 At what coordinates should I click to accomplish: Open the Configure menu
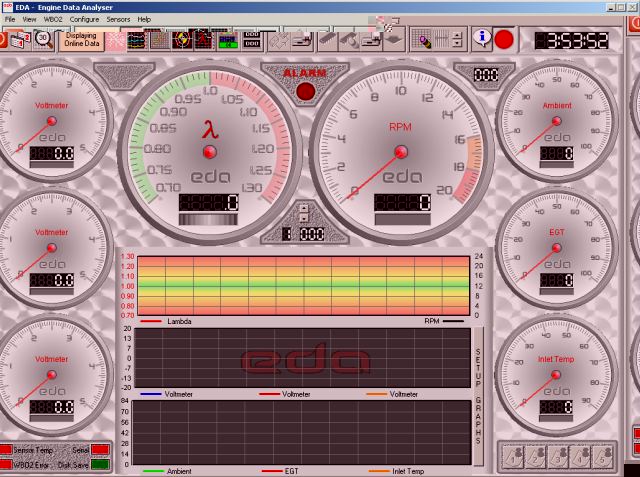coord(84,19)
